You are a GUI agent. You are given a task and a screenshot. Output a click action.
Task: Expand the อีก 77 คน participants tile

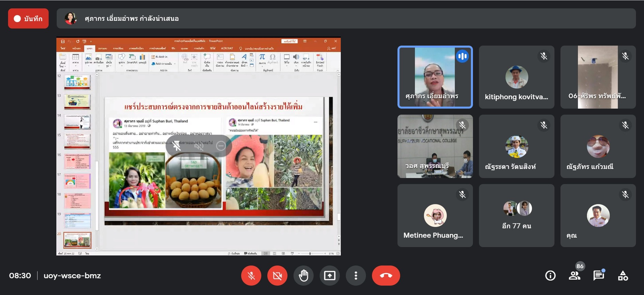pos(517,215)
